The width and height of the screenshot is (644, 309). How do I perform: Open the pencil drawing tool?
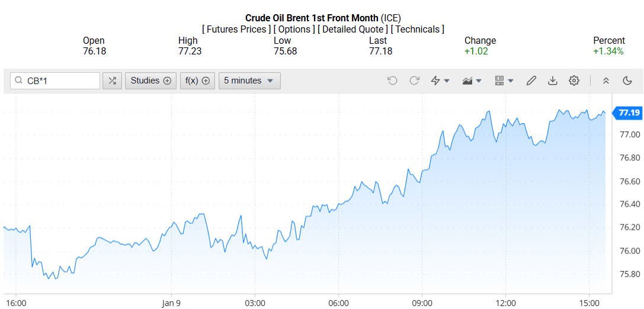coord(531,81)
